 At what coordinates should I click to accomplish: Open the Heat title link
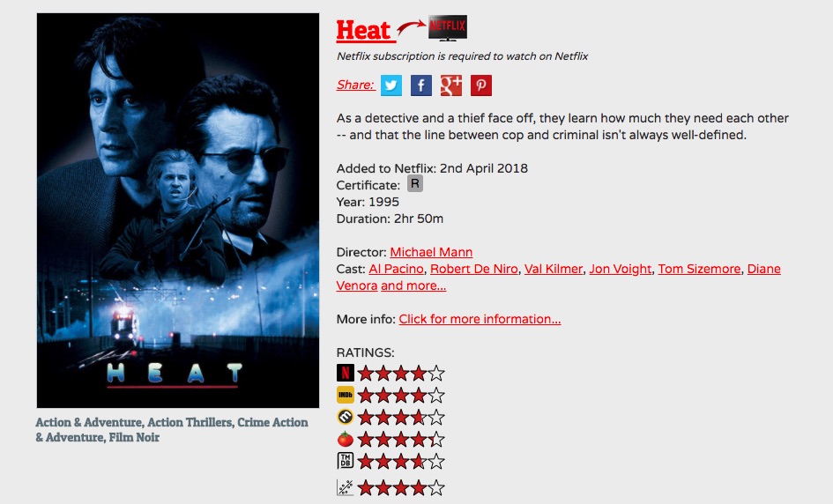[x=364, y=30]
